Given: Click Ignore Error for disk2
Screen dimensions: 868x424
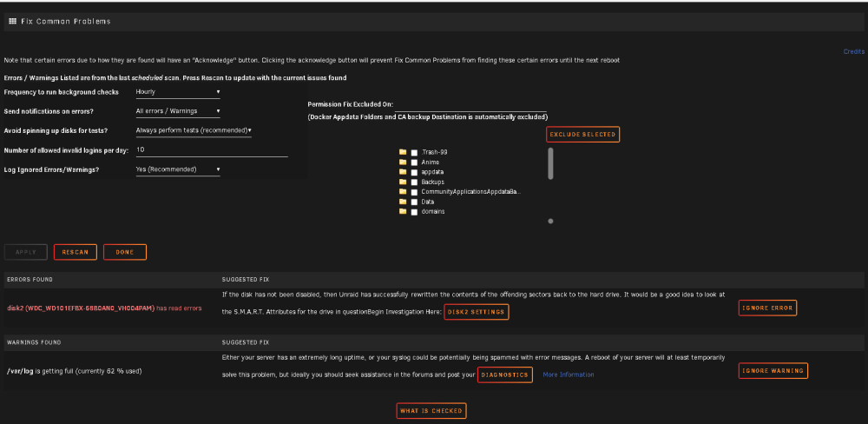Looking at the screenshot, I should pos(768,308).
